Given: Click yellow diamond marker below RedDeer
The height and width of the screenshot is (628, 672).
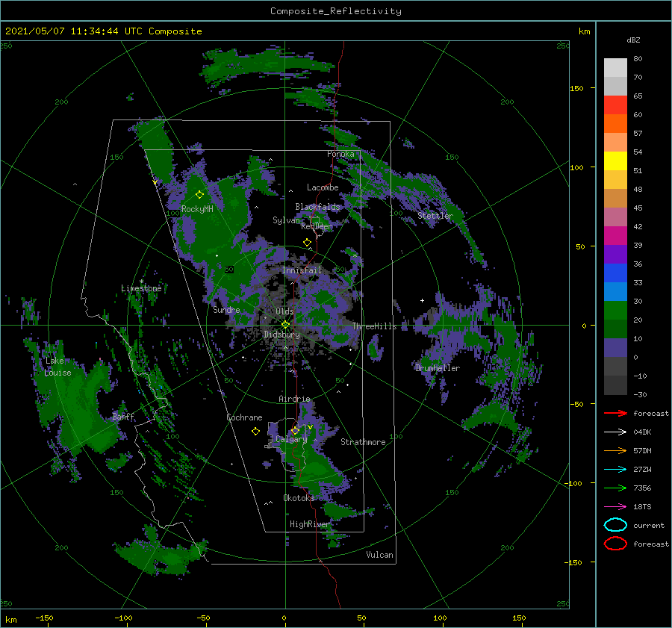Looking at the screenshot, I should pos(307,243).
